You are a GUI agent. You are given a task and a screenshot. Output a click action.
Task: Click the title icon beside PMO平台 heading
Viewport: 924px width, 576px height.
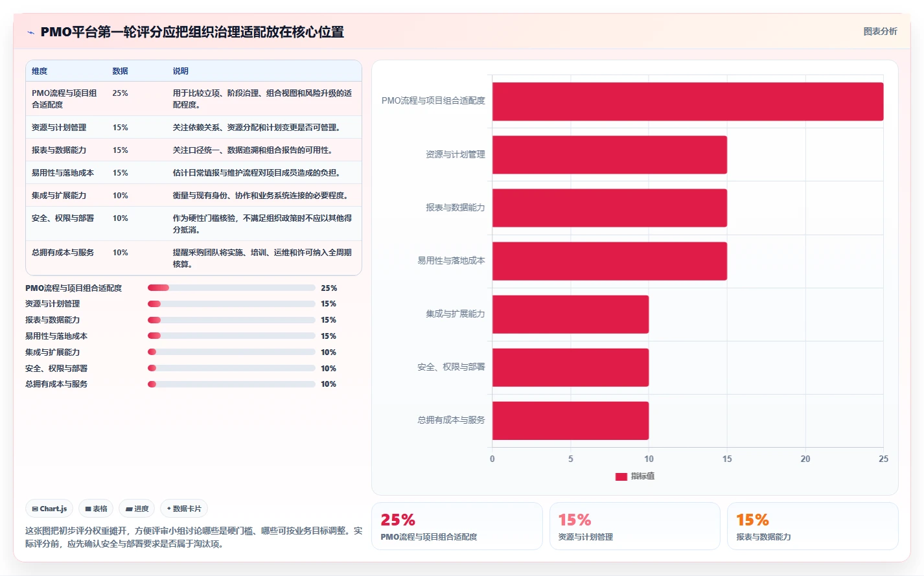pyautogui.click(x=30, y=32)
